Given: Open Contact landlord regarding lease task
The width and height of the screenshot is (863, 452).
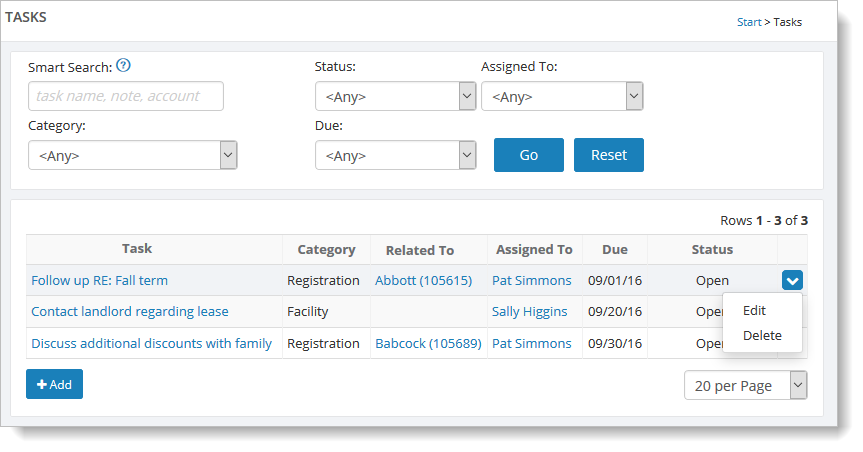Looking at the screenshot, I should point(130,312).
